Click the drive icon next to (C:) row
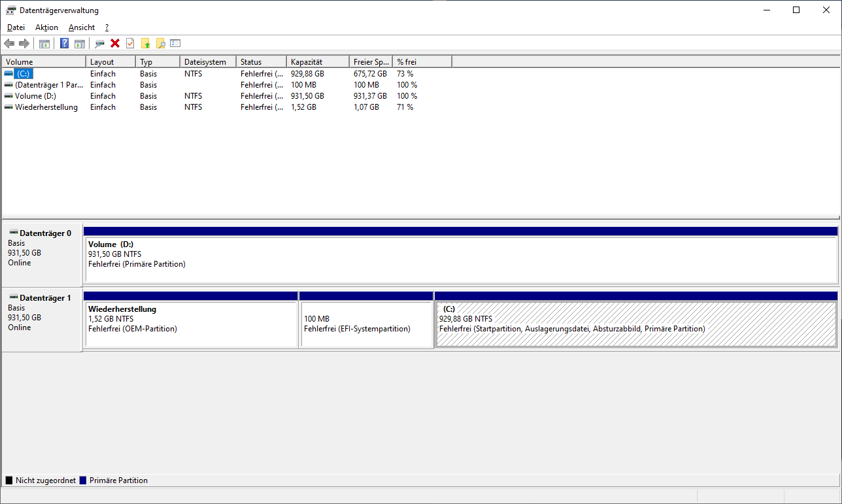 coord(8,74)
